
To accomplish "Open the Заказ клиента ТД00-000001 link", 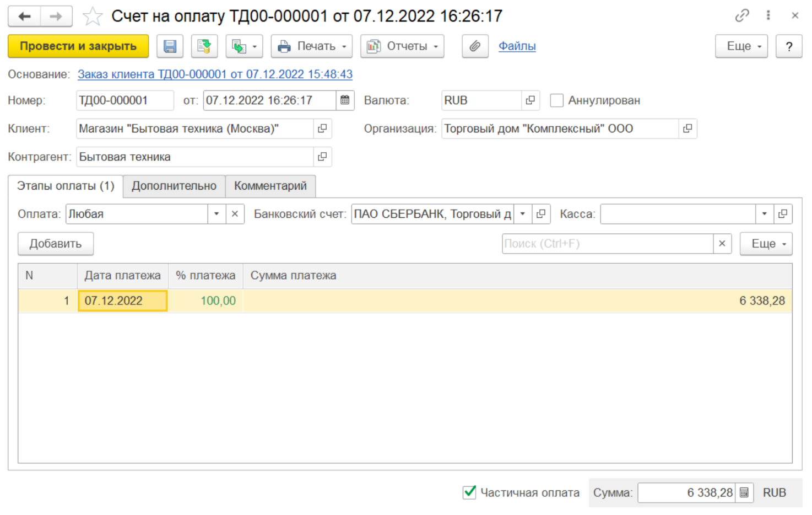I will [215, 74].
